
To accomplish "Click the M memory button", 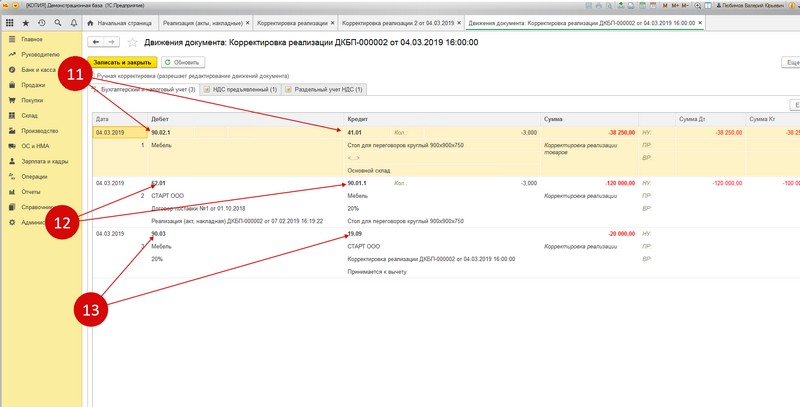I will coord(665,5).
